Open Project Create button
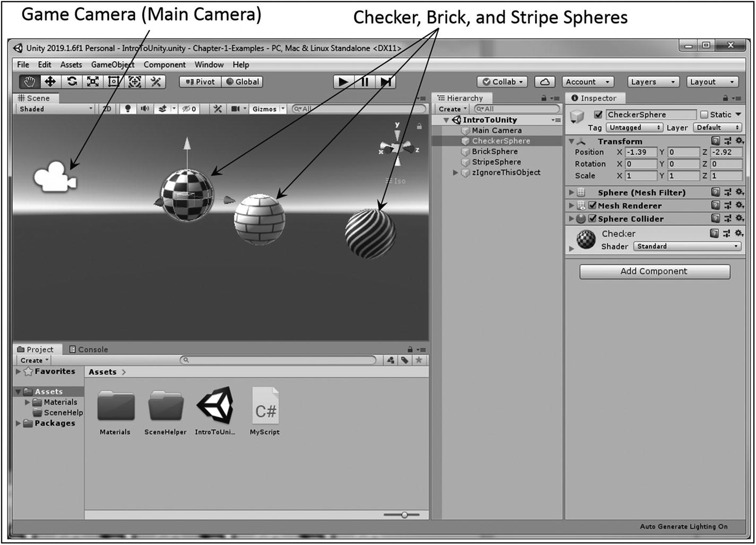Image resolution: width=756 pixels, height=545 pixels. pyautogui.click(x=34, y=360)
